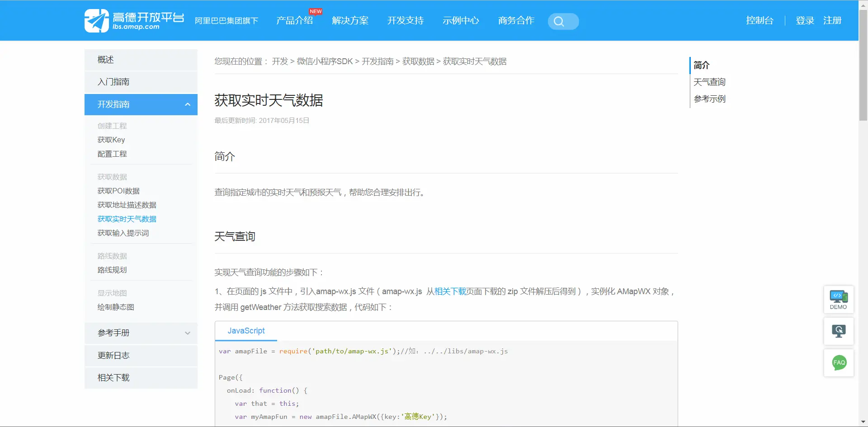Select 获取输入提示词 in the sidebar
The image size is (868, 427).
[123, 233]
